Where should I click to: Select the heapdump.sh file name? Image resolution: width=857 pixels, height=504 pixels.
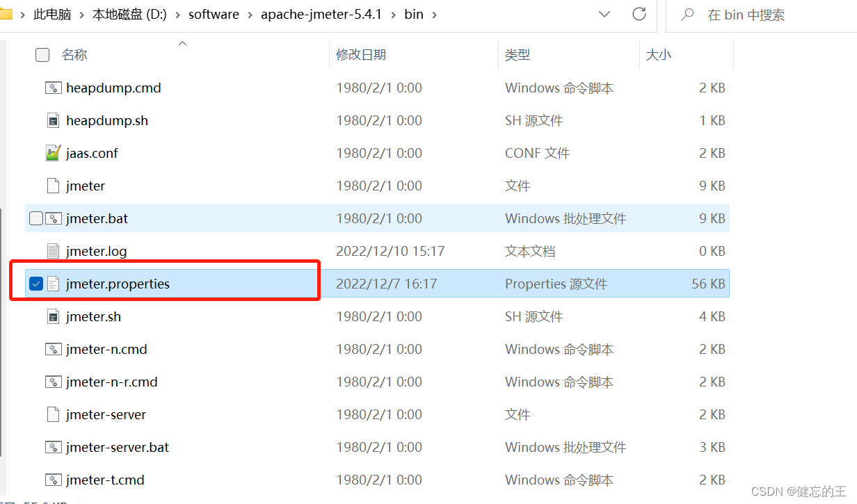click(x=107, y=120)
